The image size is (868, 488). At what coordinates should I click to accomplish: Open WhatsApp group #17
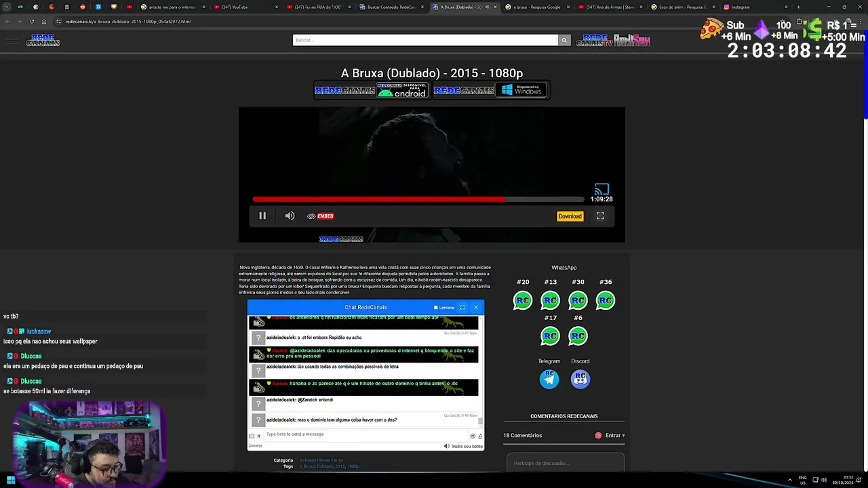coord(551,335)
